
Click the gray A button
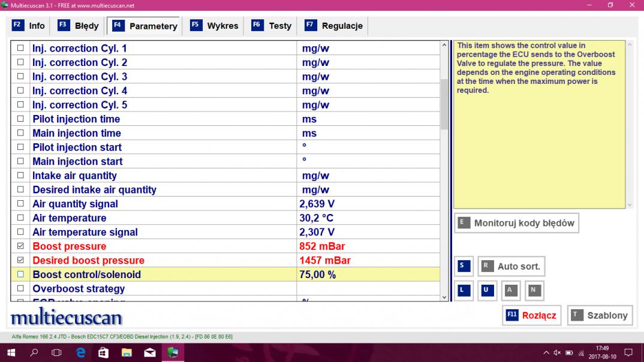pyautogui.click(x=510, y=291)
